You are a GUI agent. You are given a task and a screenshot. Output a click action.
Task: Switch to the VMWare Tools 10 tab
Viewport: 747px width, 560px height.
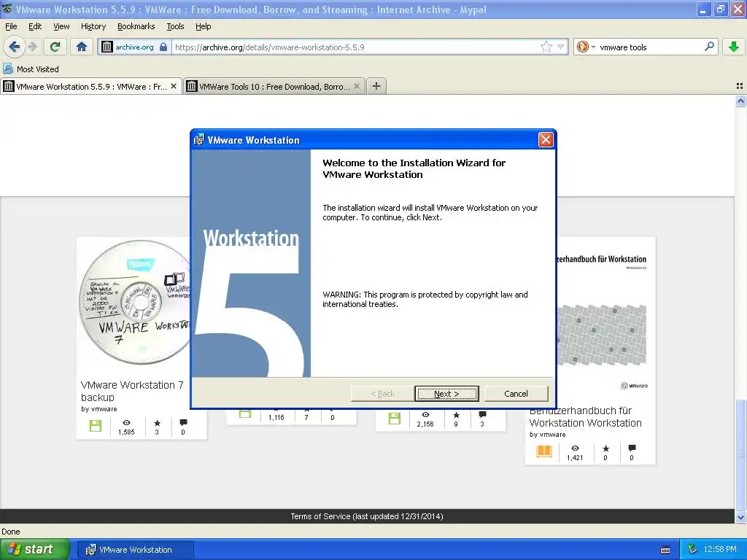coord(274,87)
